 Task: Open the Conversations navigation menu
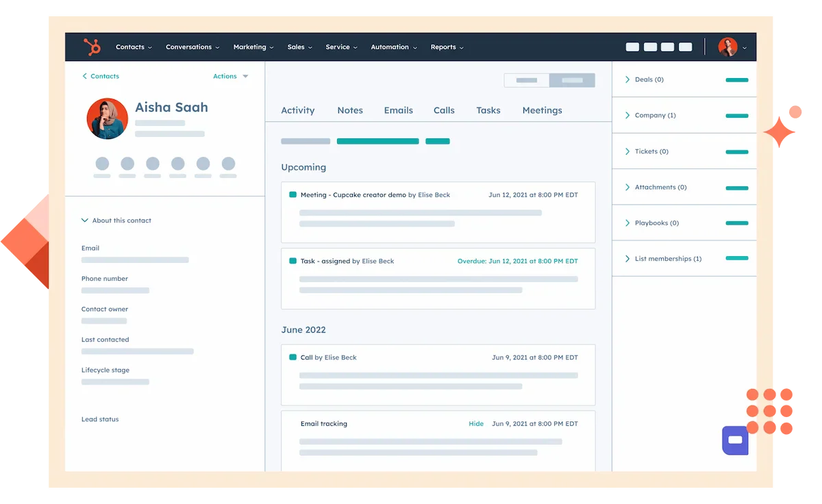click(192, 47)
